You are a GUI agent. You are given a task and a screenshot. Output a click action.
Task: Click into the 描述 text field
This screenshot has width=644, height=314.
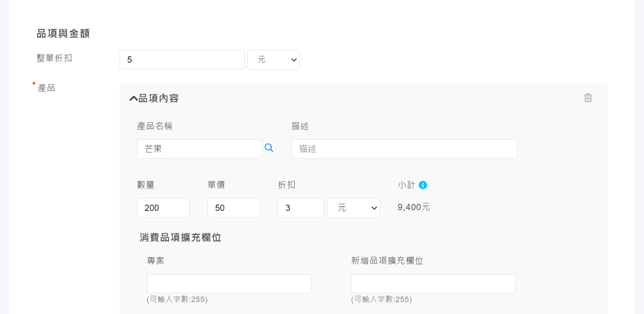pyautogui.click(x=404, y=149)
